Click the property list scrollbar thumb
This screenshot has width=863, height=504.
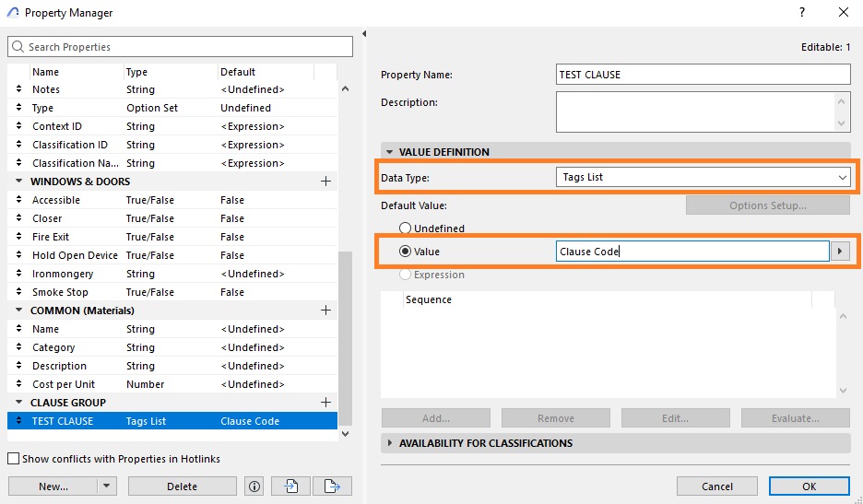[x=345, y=338]
